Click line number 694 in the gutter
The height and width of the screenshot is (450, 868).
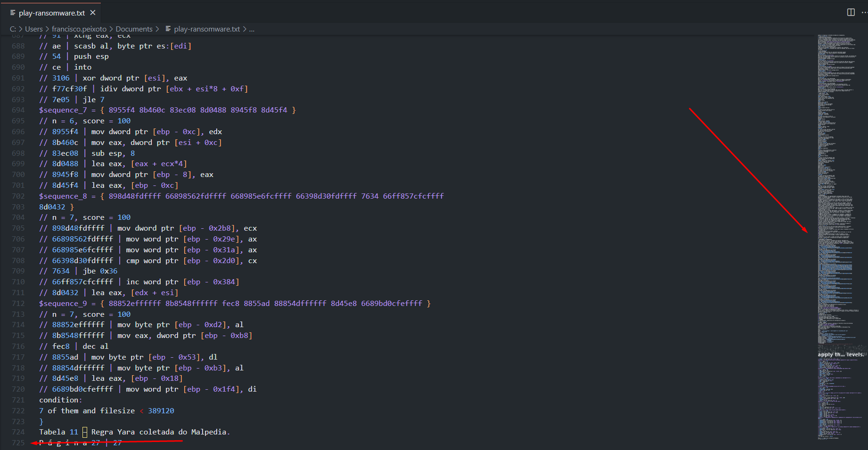18,110
